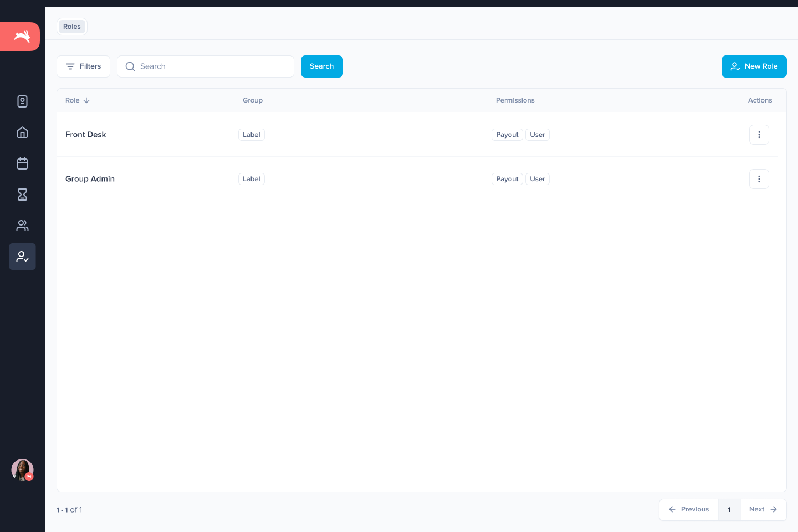798x532 pixels.
Task: Click the '1 - 1 of 1' results count
Action: (x=69, y=510)
